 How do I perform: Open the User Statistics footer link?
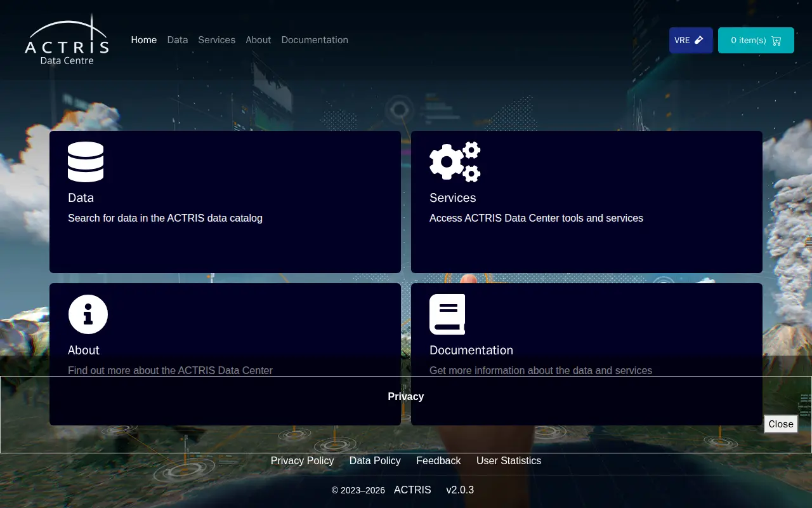coord(509,460)
